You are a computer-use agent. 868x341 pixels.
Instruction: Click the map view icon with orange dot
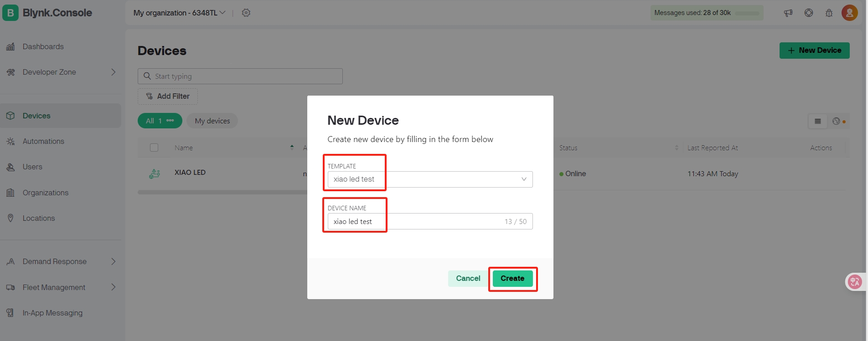point(838,121)
